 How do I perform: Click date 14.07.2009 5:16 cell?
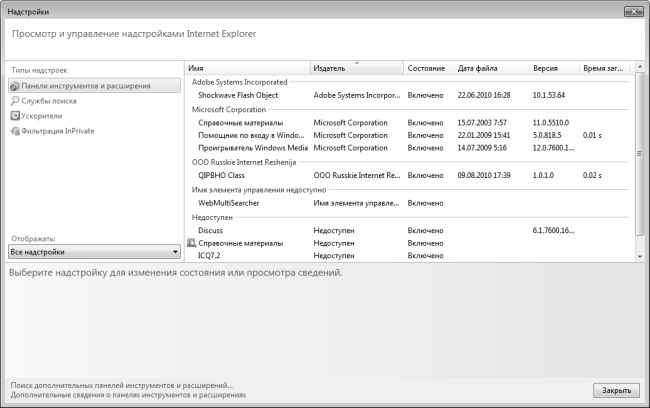(482, 148)
